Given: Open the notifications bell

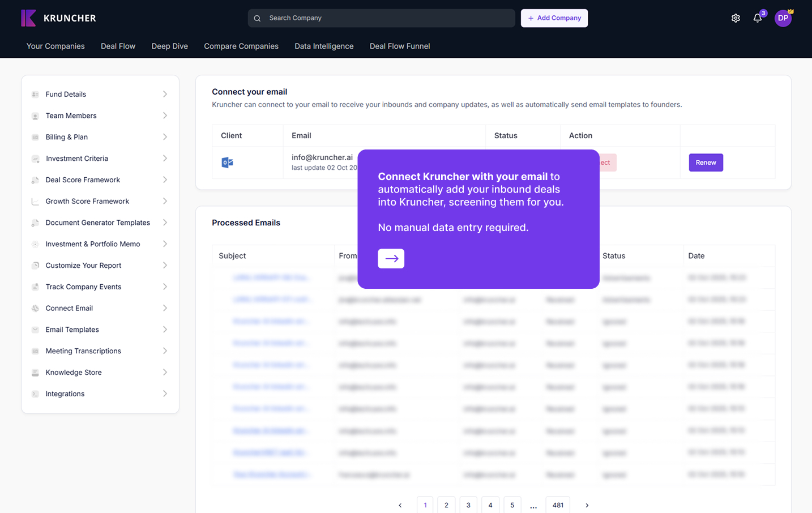Looking at the screenshot, I should pos(758,18).
